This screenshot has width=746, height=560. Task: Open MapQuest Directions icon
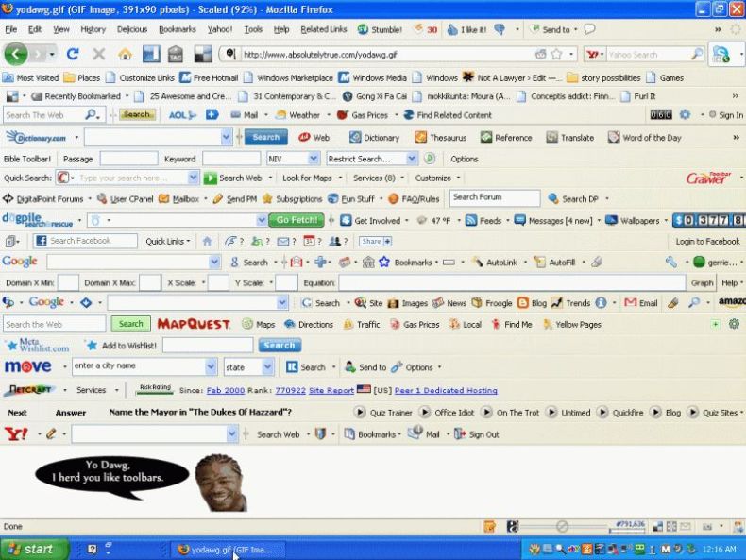tap(289, 325)
